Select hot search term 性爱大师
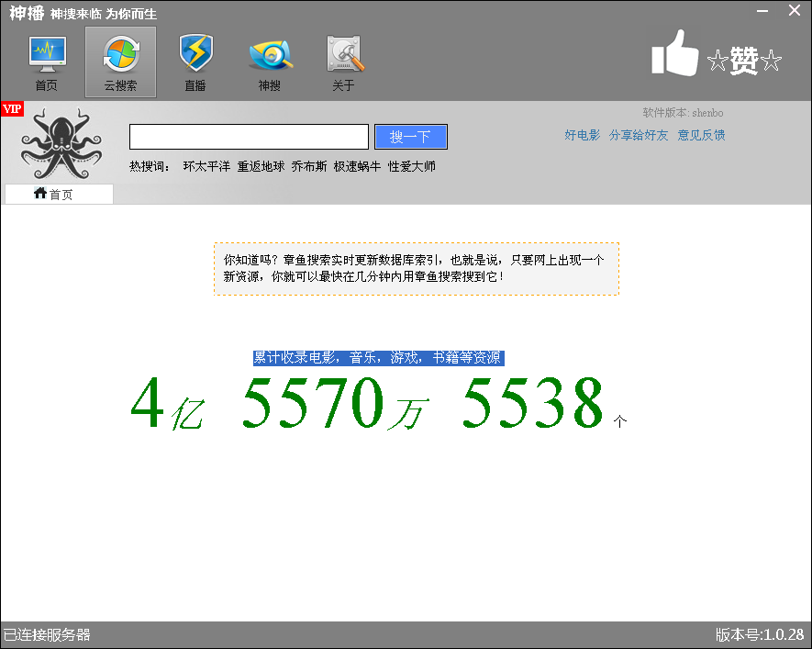 click(411, 167)
